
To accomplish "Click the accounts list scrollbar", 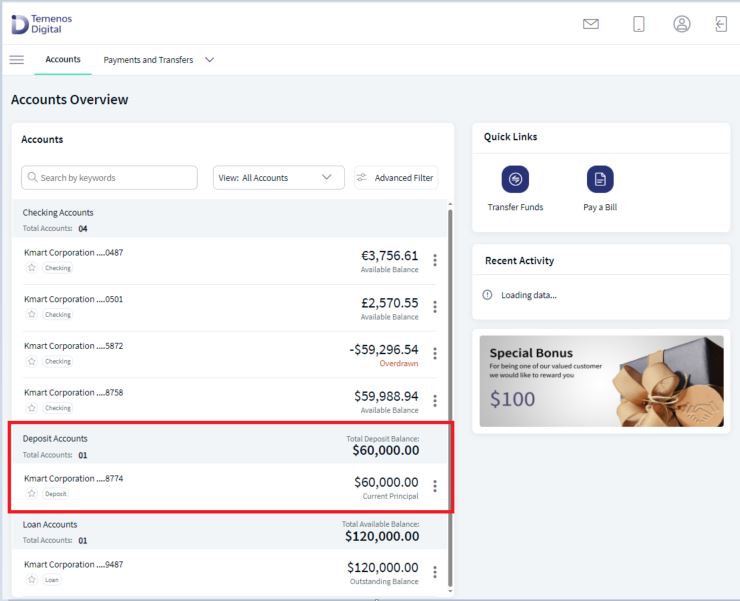I will tap(450, 397).
